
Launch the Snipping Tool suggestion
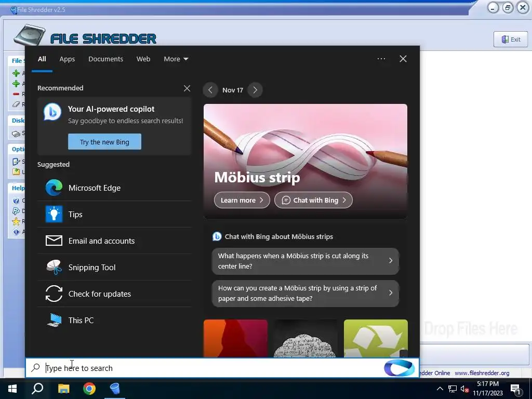click(x=114, y=268)
